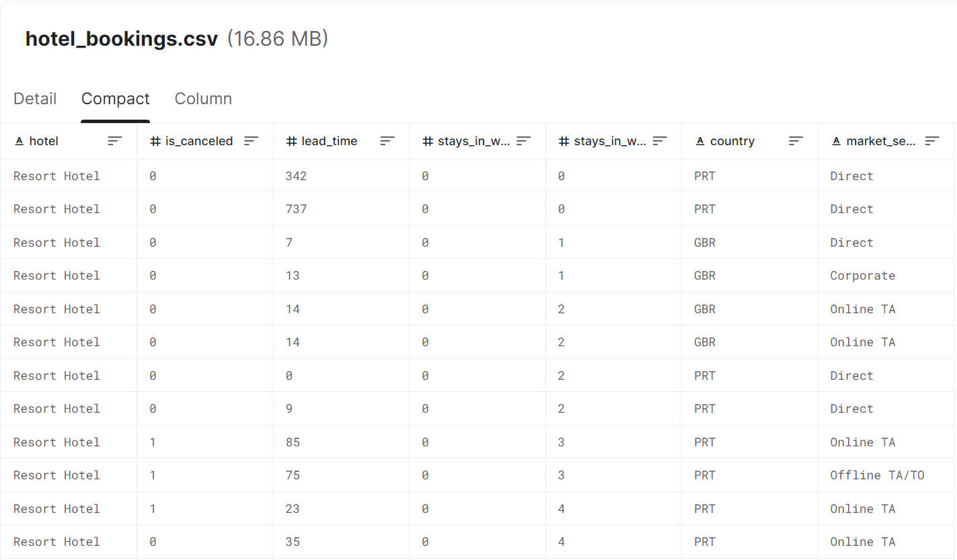Click sort icon of second stays_in_w column
Image resolution: width=957 pixels, height=560 pixels.
[660, 141]
